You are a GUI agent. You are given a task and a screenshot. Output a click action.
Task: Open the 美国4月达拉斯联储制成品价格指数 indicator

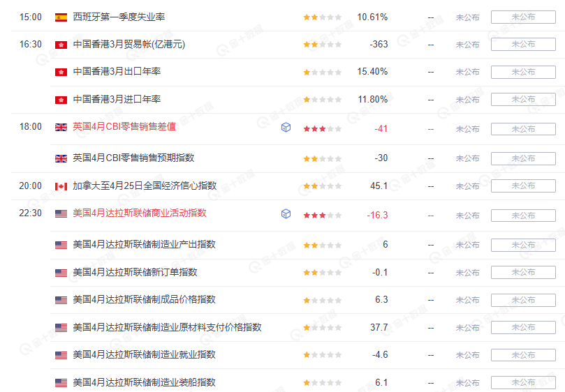pos(144,299)
